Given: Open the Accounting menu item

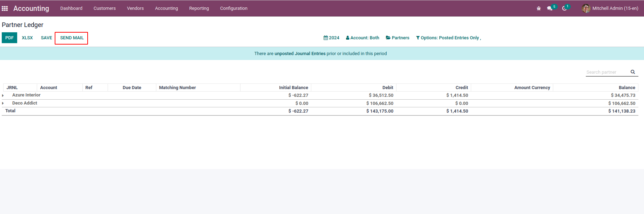Looking at the screenshot, I should point(167,8).
